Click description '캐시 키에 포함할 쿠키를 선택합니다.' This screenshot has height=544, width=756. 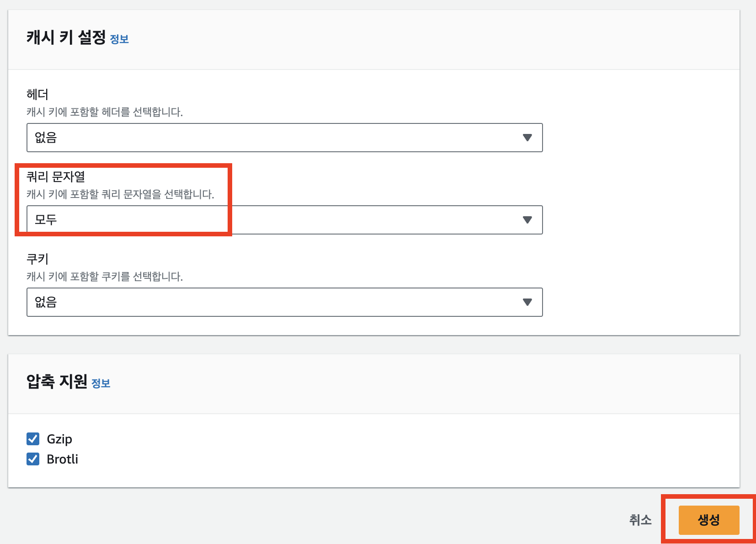click(x=105, y=277)
